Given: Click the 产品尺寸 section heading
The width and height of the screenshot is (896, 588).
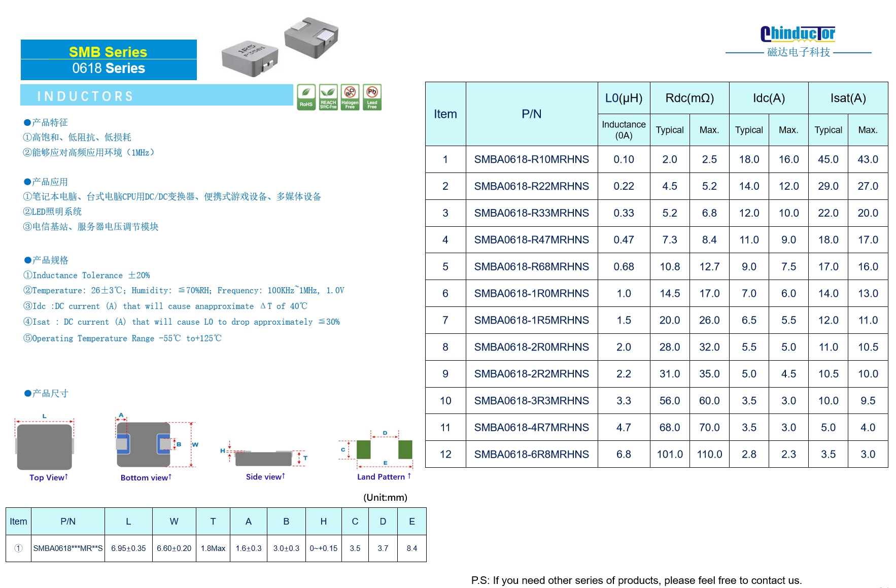Looking at the screenshot, I should pos(46,394).
